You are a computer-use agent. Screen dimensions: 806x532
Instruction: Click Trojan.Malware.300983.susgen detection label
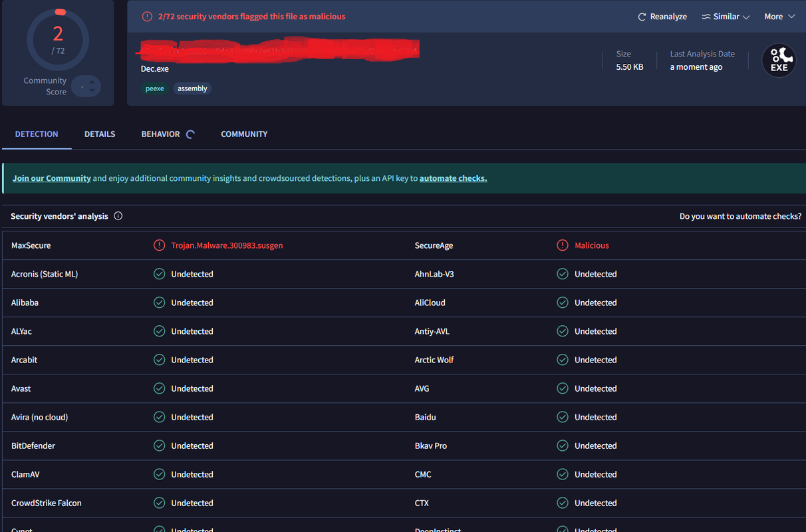pos(227,245)
